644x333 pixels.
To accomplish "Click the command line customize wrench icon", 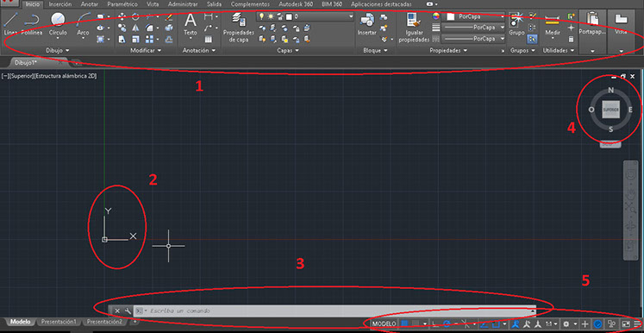I will coord(128,311).
